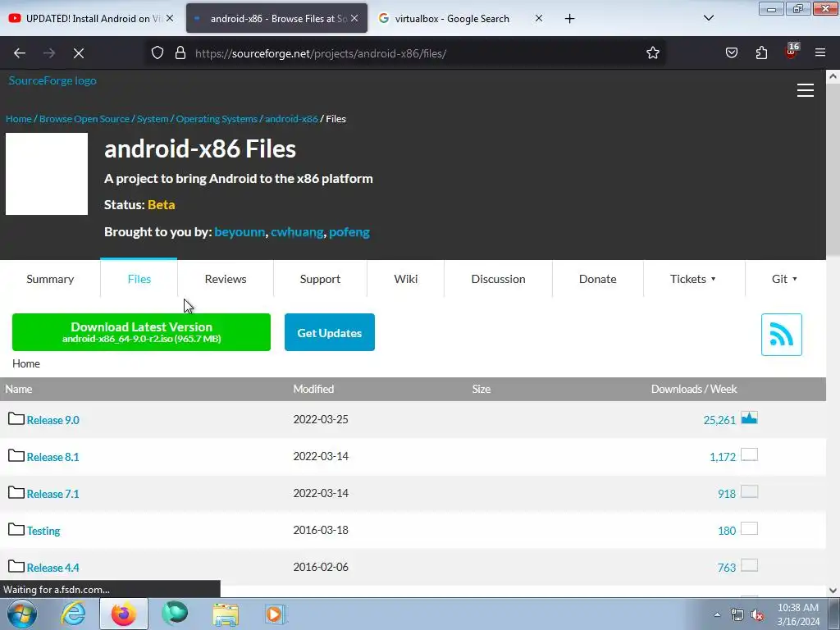Image resolution: width=840 pixels, height=630 pixels.
Task: Click the Release 9.0 folder icon
Action: point(16,418)
